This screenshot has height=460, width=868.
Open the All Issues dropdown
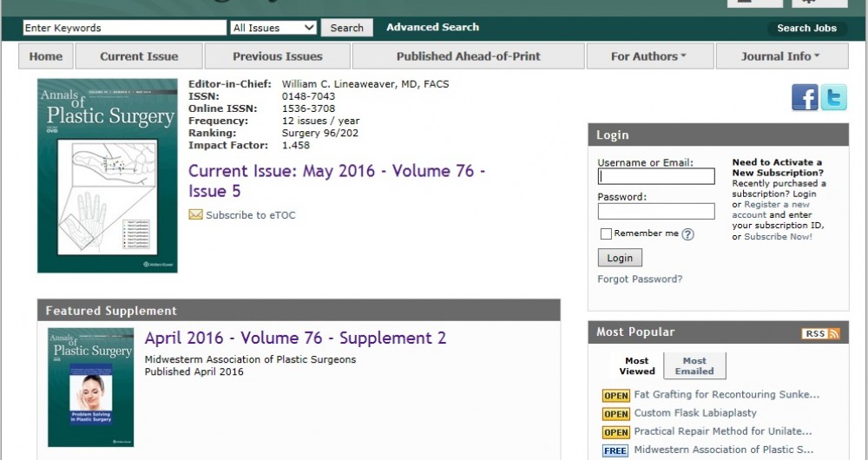(x=273, y=28)
